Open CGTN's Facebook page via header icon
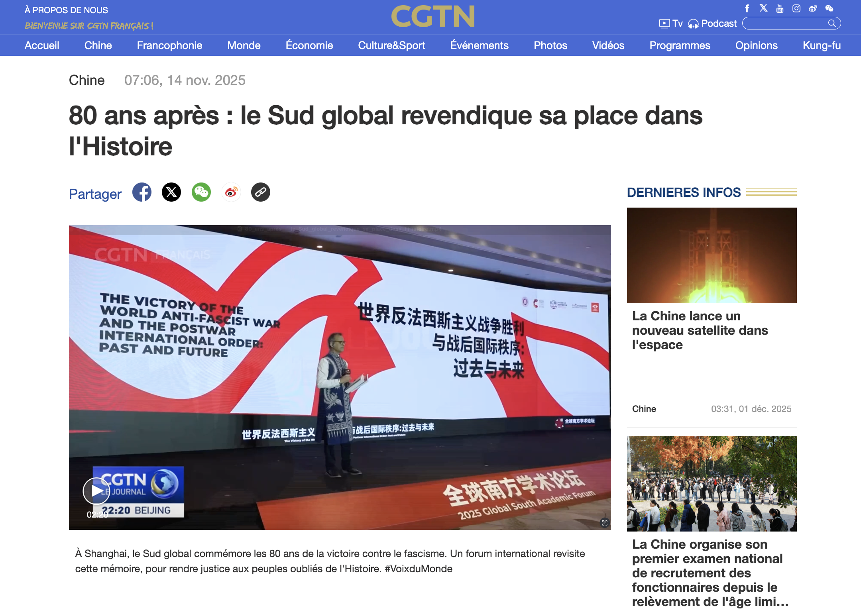The image size is (861, 616). pyautogui.click(x=747, y=8)
